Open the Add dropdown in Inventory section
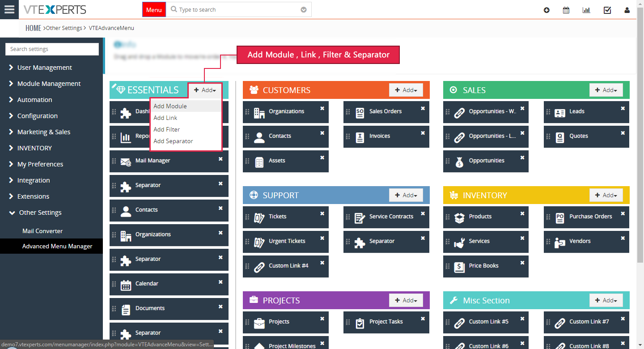This screenshot has height=349, width=644. tap(606, 195)
